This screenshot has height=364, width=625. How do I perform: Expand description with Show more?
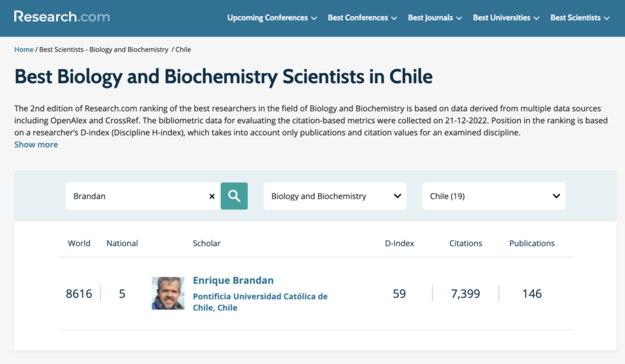(x=36, y=145)
